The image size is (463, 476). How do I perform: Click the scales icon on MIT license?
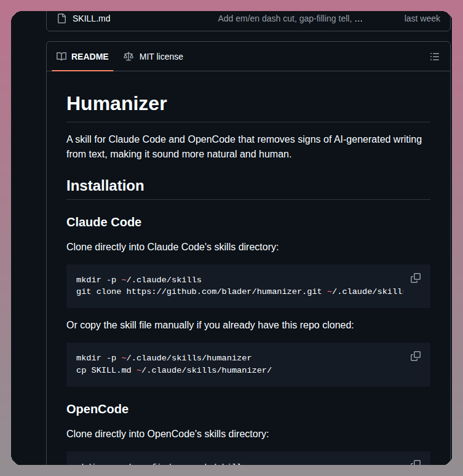click(x=129, y=57)
